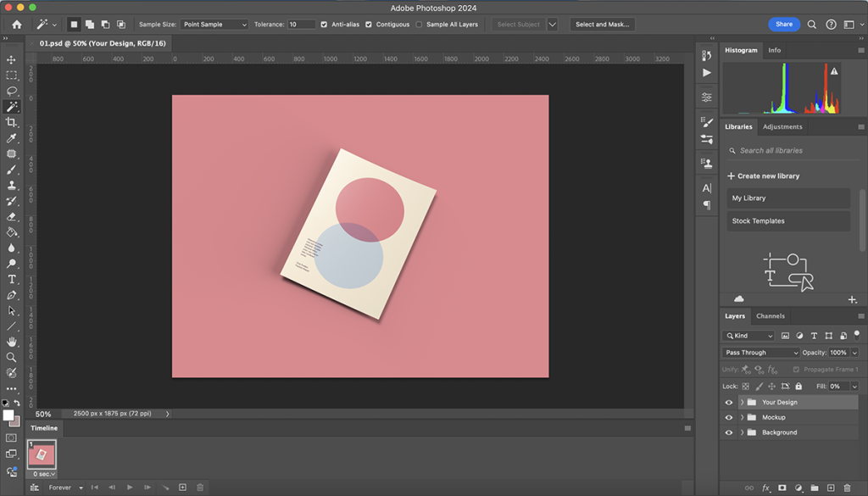Select the Zoom tool
868x496 pixels.
pos(12,357)
